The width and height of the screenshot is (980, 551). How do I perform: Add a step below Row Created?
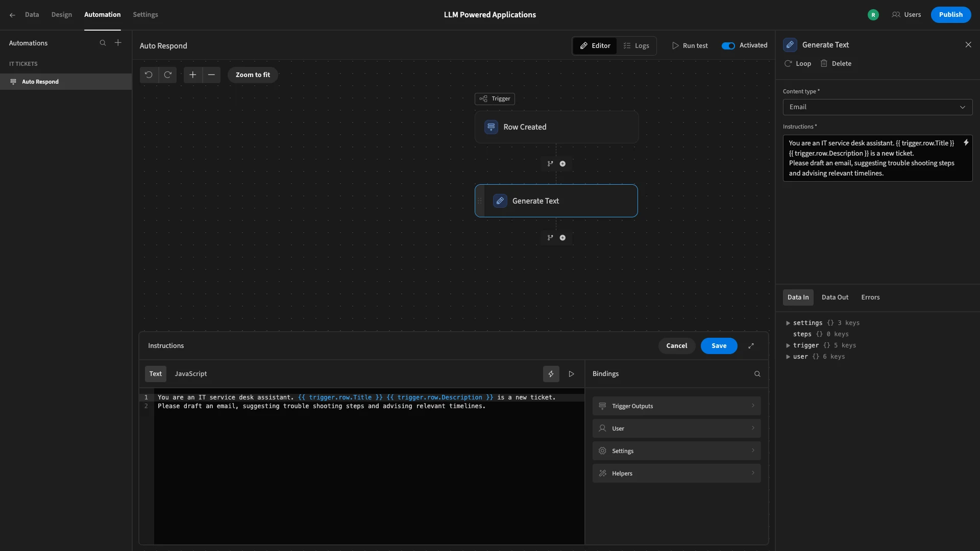562,164
